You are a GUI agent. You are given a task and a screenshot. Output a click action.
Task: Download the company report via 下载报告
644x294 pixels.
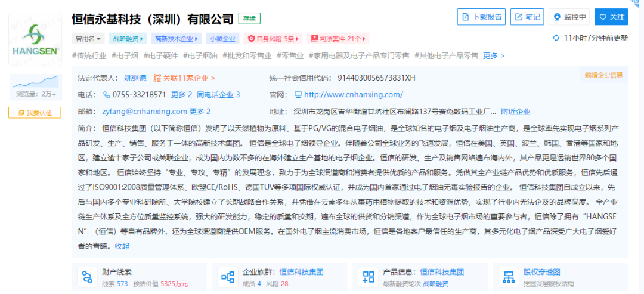click(x=481, y=17)
